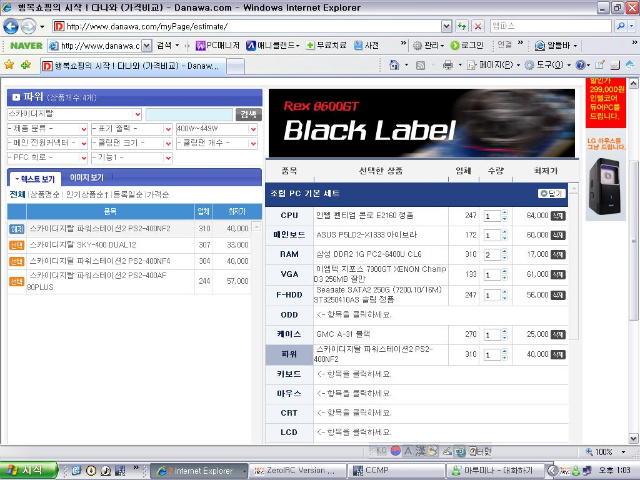This screenshot has width=640, height=480.
Task: Click the 해제 button for PS2-400NF2
Action: [x=16, y=229]
